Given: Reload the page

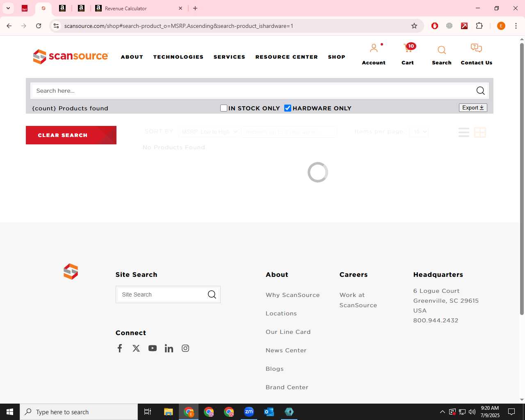Looking at the screenshot, I should point(39,26).
